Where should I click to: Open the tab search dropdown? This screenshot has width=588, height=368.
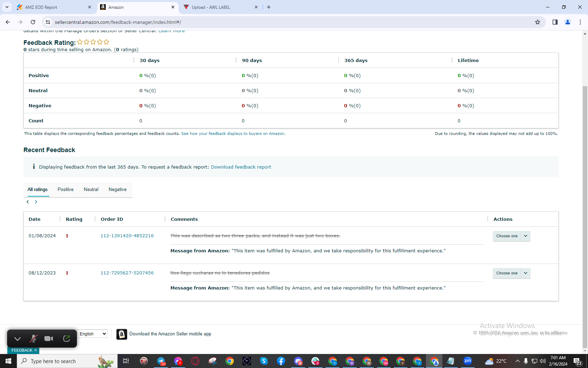point(7,7)
